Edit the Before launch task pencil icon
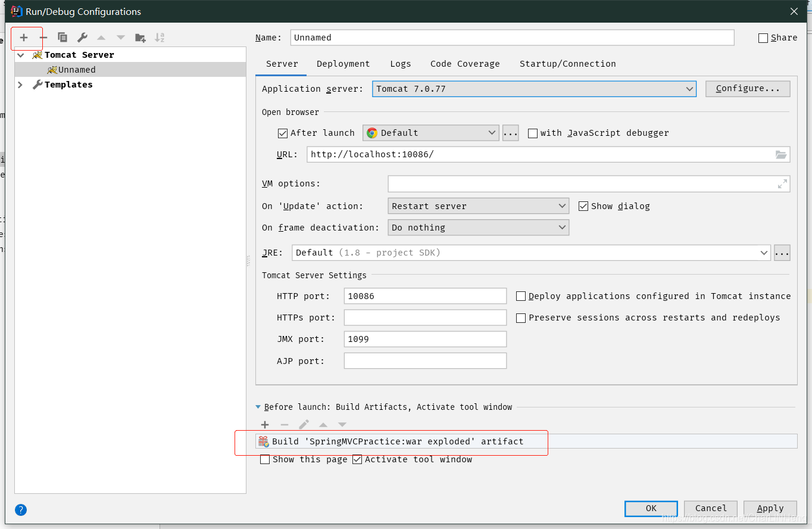 pyautogui.click(x=304, y=425)
